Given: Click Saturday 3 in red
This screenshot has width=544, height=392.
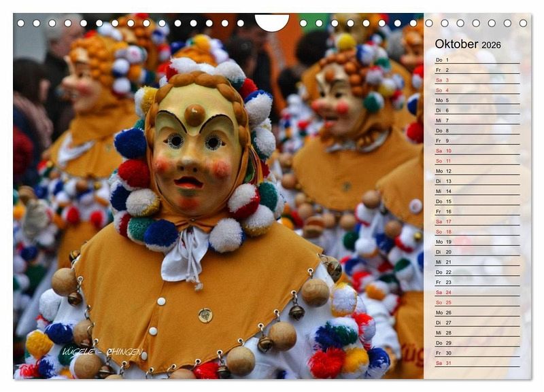Looking at the screenshot, I should (x=476, y=80).
